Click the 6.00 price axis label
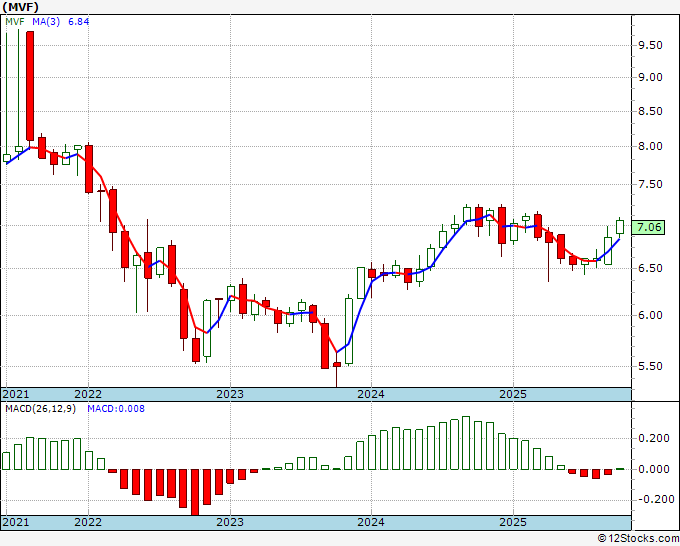 [650, 315]
